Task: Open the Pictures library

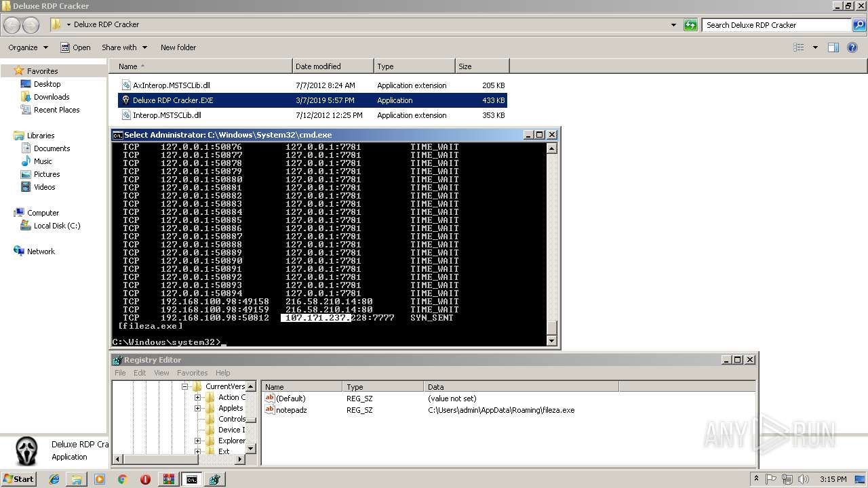Action: click(x=47, y=174)
